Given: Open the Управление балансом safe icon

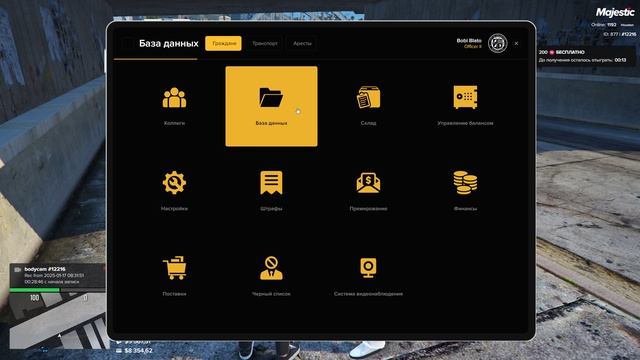Looking at the screenshot, I should [465, 97].
